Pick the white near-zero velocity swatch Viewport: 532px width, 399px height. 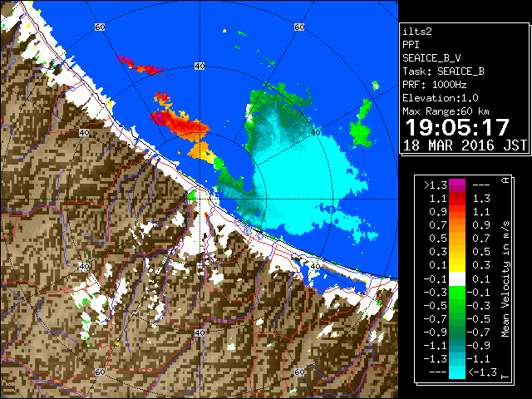457,279
